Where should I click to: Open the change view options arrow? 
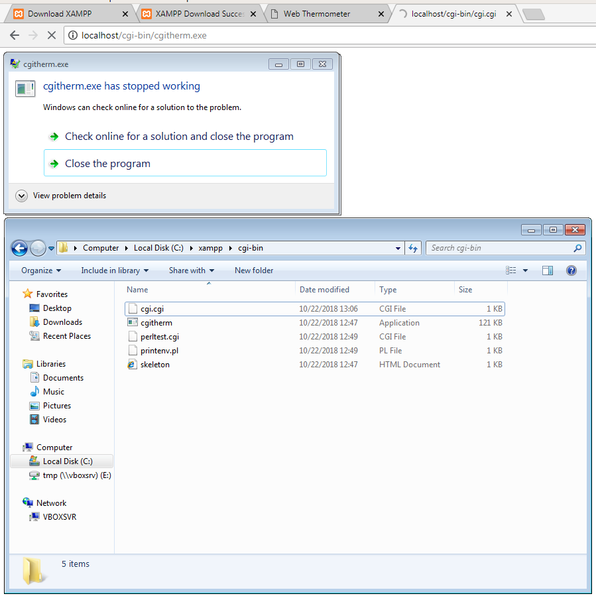(x=525, y=271)
